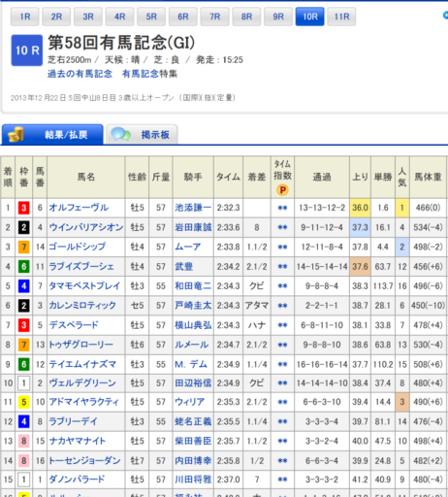
Task: Open jockey profile 武豊
Action: tap(184, 267)
